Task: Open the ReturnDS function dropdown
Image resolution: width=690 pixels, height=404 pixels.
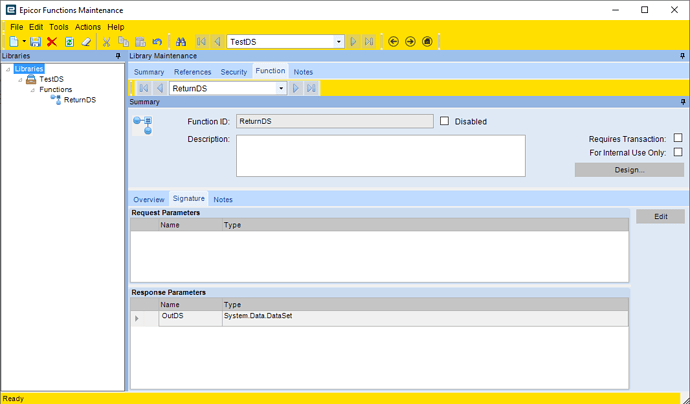Action: pos(281,88)
